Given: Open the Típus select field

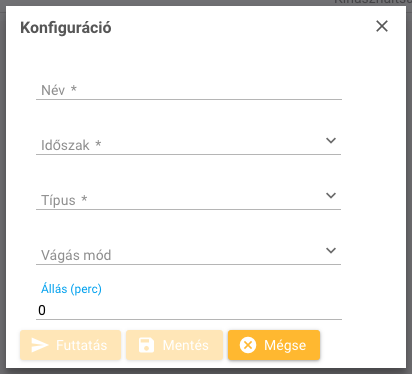Looking at the screenshot, I should (188, 200).
